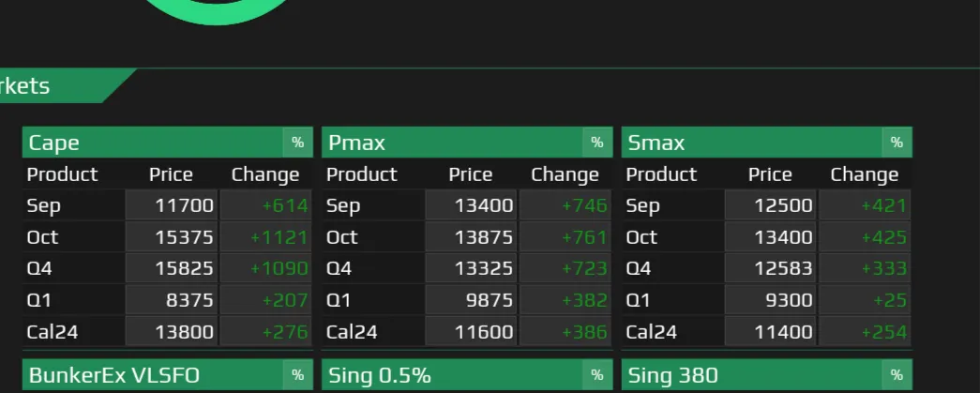The width and height of the screenshot is (980, 393).
Task: Click Cape Oct price 15375
Action: tap(172, 236)
